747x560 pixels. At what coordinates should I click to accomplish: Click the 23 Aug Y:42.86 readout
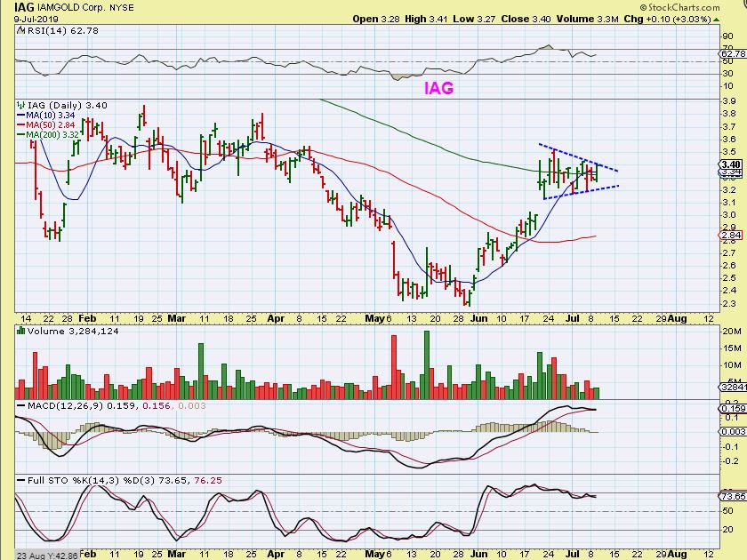(x=48, y=556)
